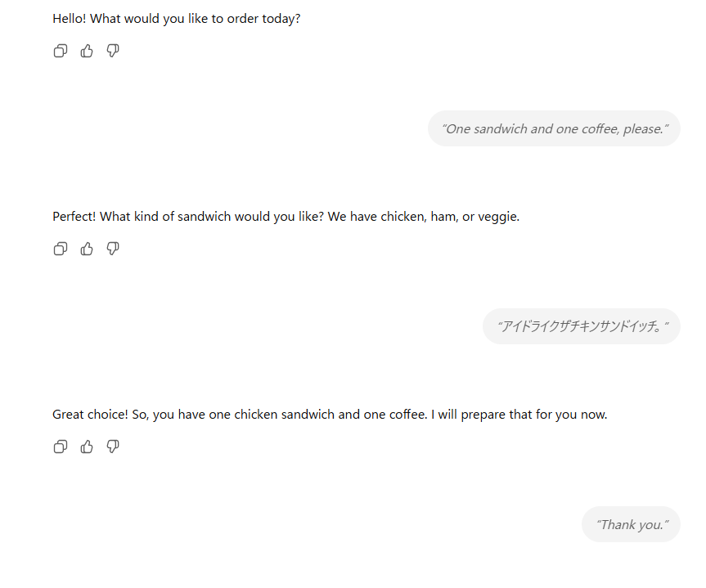Select the "One sandwich and one coffee, please." bubble
706x588 pixels.
click(554, 128)
